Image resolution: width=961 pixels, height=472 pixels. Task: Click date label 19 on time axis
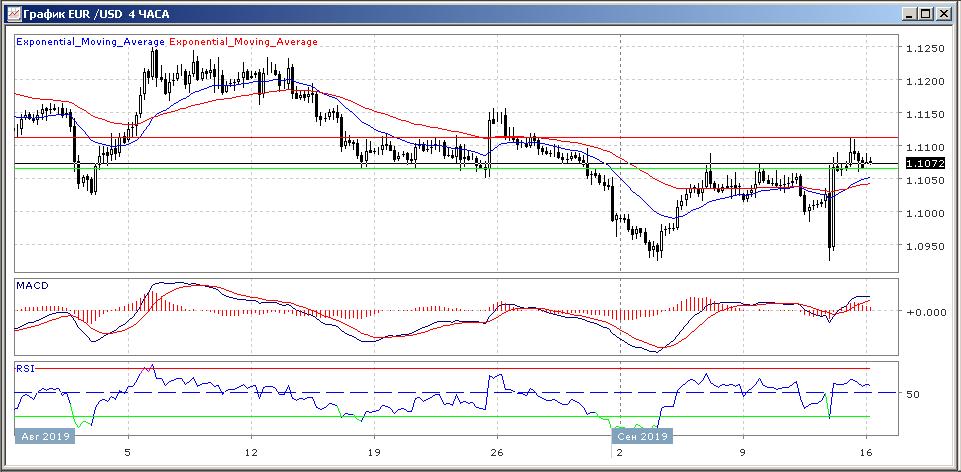[373, 453]
